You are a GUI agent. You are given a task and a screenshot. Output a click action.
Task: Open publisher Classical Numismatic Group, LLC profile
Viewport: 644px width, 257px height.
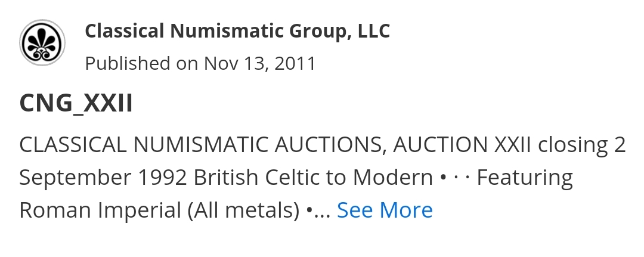tap(237, 31)
